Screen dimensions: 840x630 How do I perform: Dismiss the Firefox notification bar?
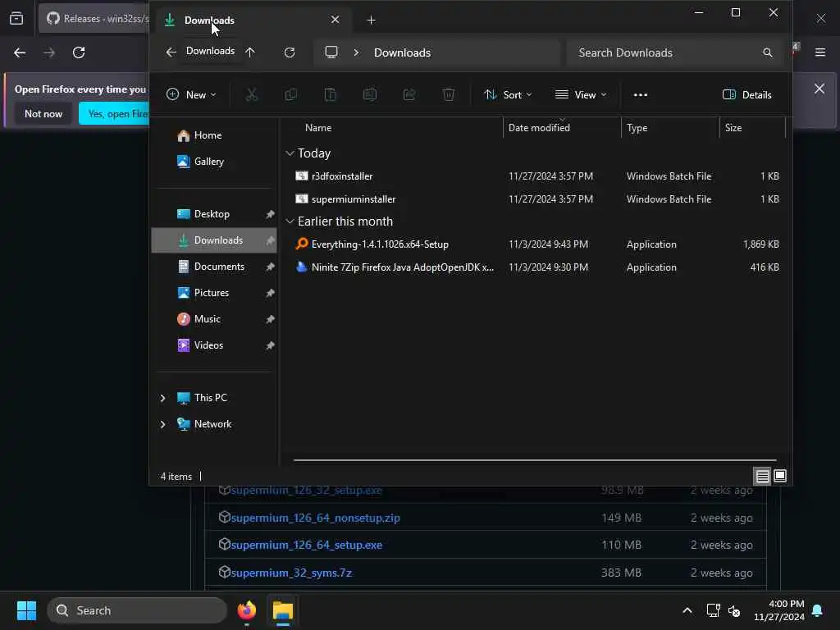click(819, 89)
